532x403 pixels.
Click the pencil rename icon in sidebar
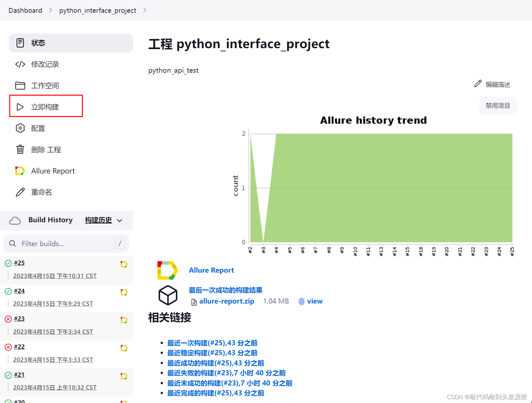[x=20, y=192]
